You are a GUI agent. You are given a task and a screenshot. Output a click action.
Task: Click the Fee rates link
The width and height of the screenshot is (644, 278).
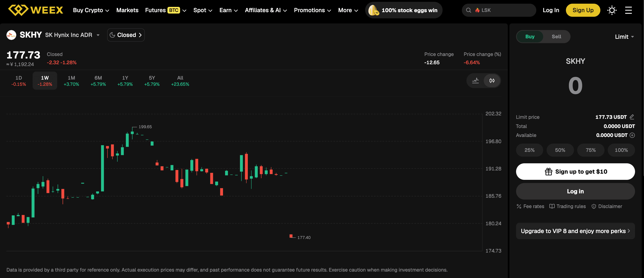[x=530, y=206]
